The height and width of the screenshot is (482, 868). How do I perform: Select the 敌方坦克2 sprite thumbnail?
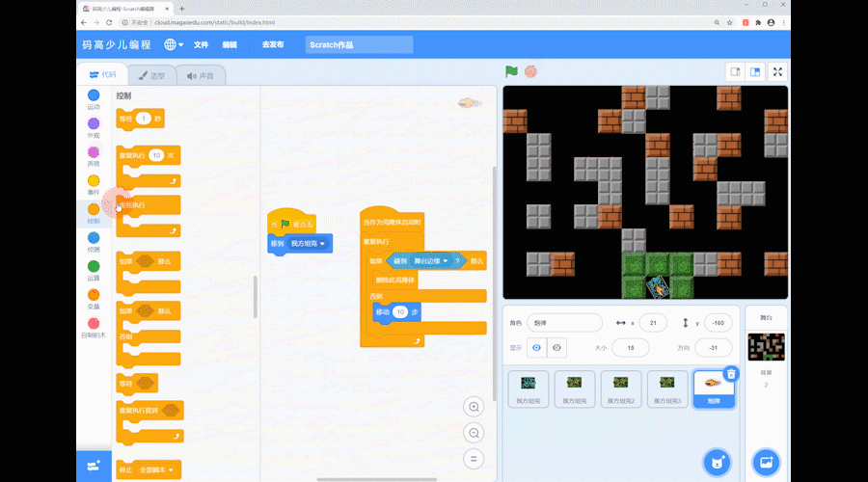point(621,389)
